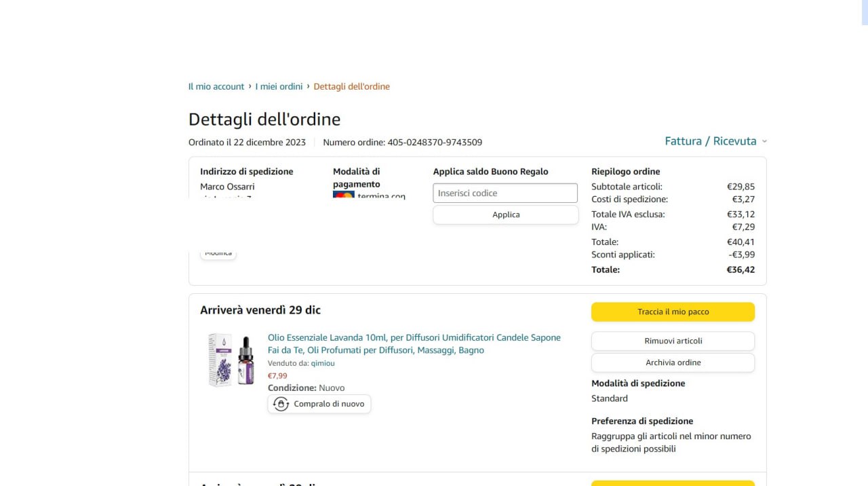Click the buy-again circular arrow icon
Image resolution: width=868 pixels, height=486 pixels.
pos(281,404)
